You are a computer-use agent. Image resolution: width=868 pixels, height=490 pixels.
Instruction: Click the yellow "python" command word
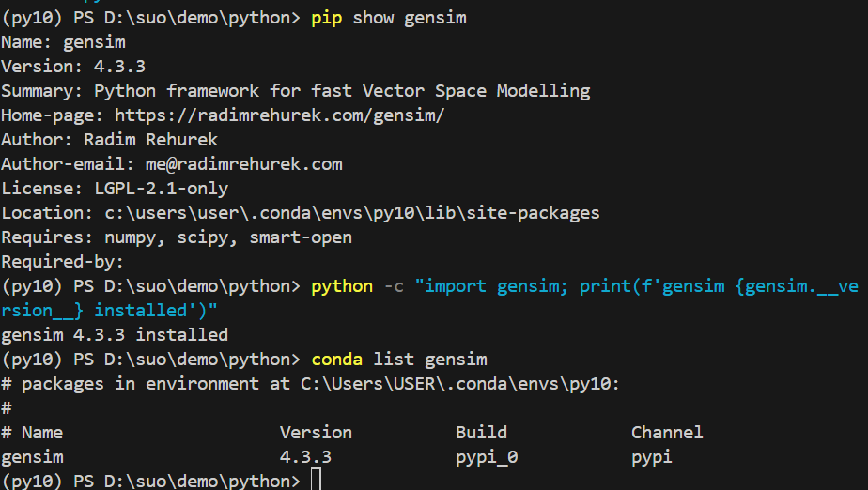341,286
